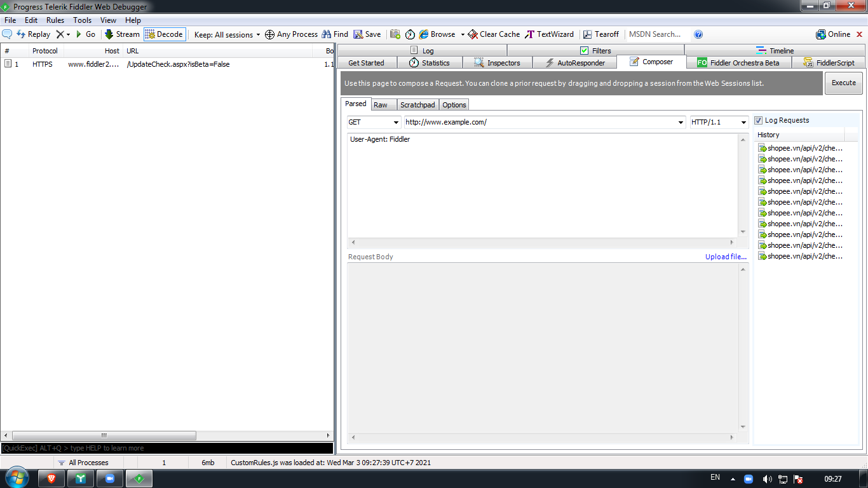The height and width of the screenshot is (488, 868).
Task: Show hidden system tray icons
Action: pyautogui.click(x=733, y=479)
